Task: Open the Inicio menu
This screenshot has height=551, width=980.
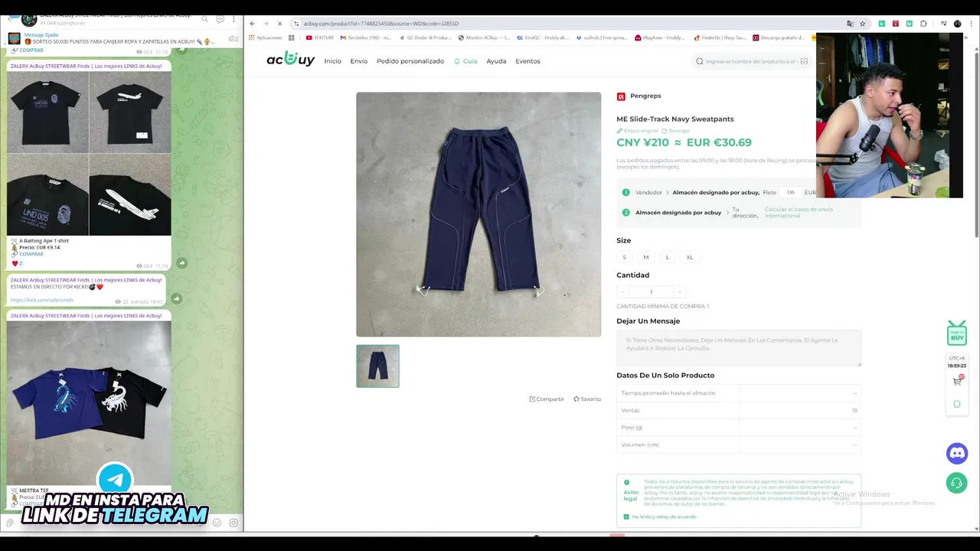Action: 332,61
